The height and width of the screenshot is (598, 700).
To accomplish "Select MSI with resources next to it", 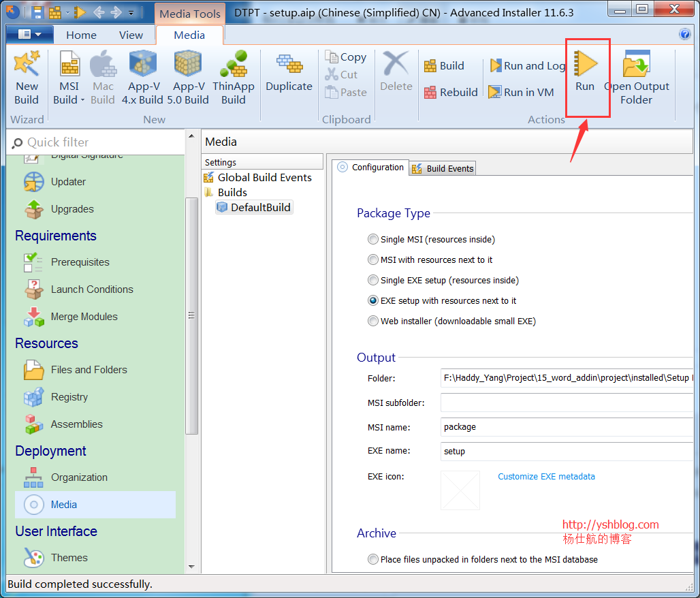I will click(x=430, y=260).
